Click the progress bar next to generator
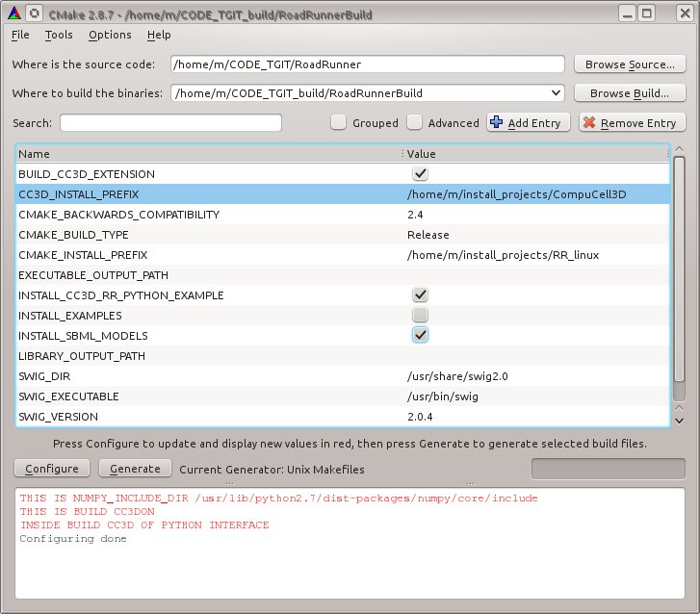 pyautogui.click(x=608, y=468)
